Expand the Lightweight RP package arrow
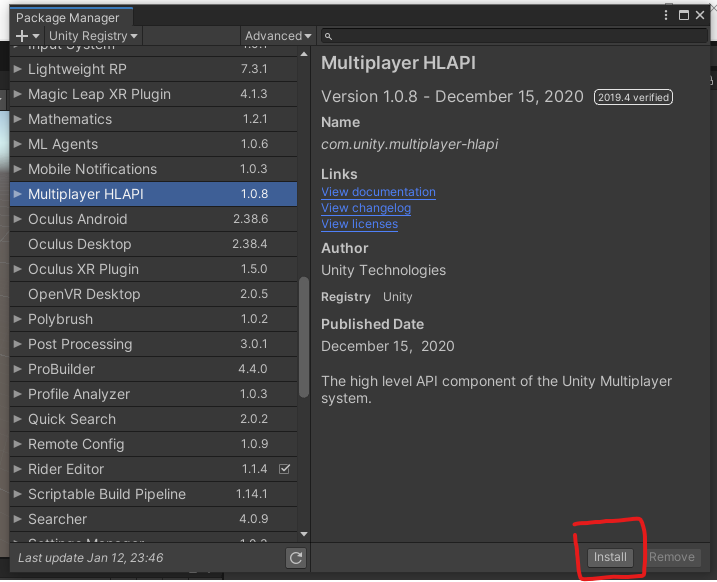The height and width of the screenshot is (582, 717). [x=18, y=69]
